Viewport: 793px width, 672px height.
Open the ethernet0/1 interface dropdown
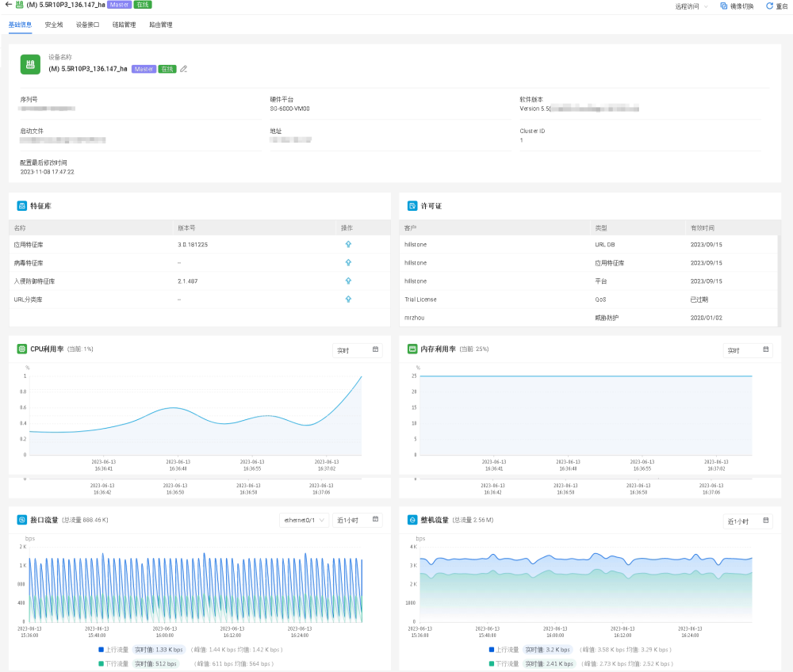coord(304,520)
